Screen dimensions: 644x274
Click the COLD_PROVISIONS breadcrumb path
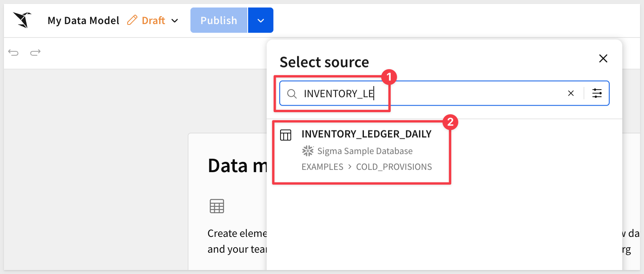click(394, 167)
